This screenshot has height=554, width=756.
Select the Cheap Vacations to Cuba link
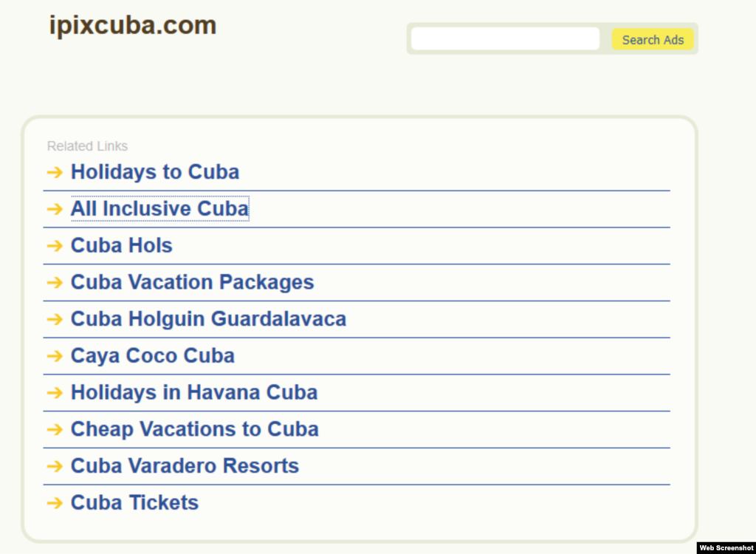pyautogui.click(x=195, y=429)
